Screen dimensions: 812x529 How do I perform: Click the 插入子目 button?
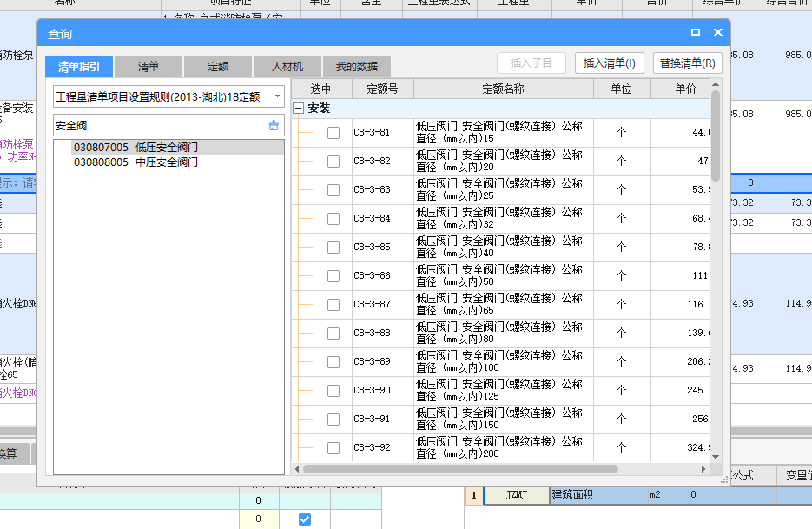coord(531,63)
